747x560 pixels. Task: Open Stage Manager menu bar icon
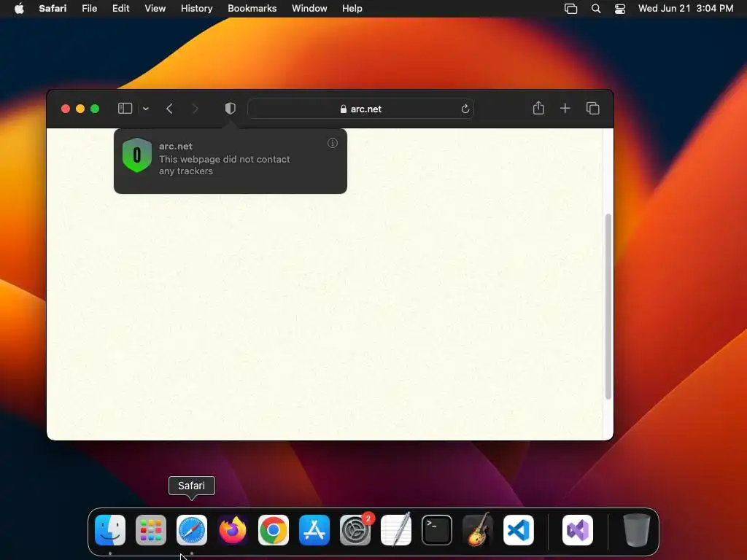coord(570,9)
